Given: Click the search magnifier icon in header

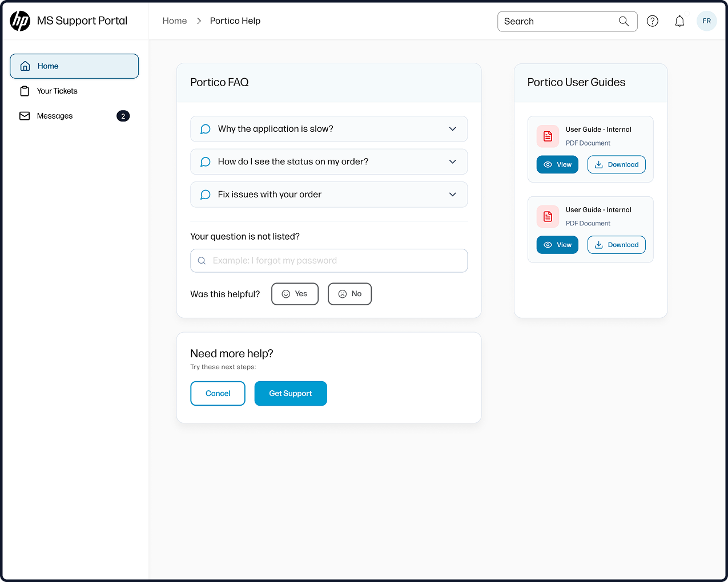Looking at the screenshot, I should tap(624, 21).
